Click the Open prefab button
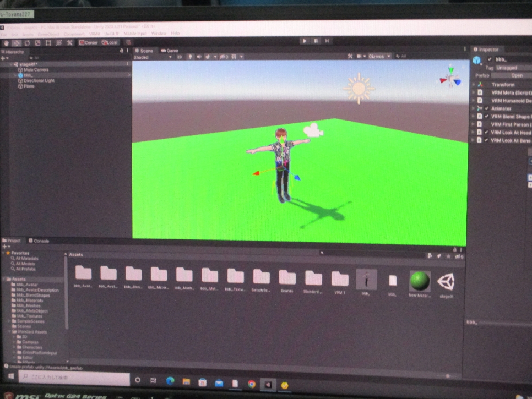This screenshot has height=399, width=532. pyautogui.click(x=516, y=75)
